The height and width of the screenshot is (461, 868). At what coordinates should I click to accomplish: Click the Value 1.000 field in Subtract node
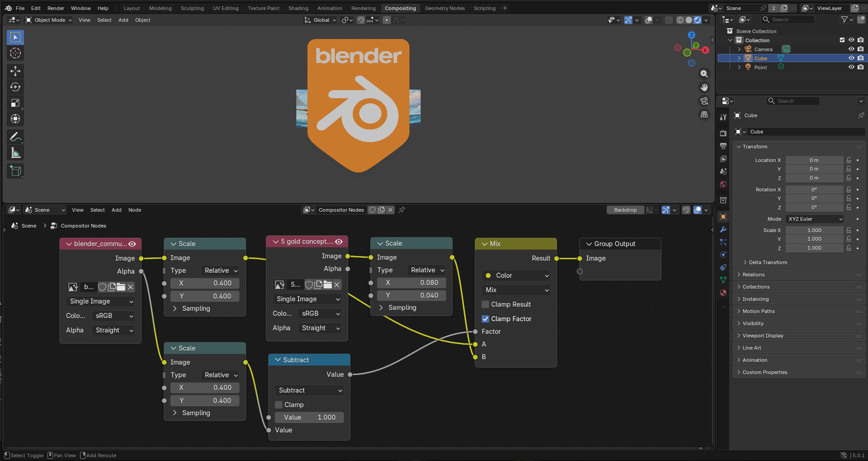point(309,418)
